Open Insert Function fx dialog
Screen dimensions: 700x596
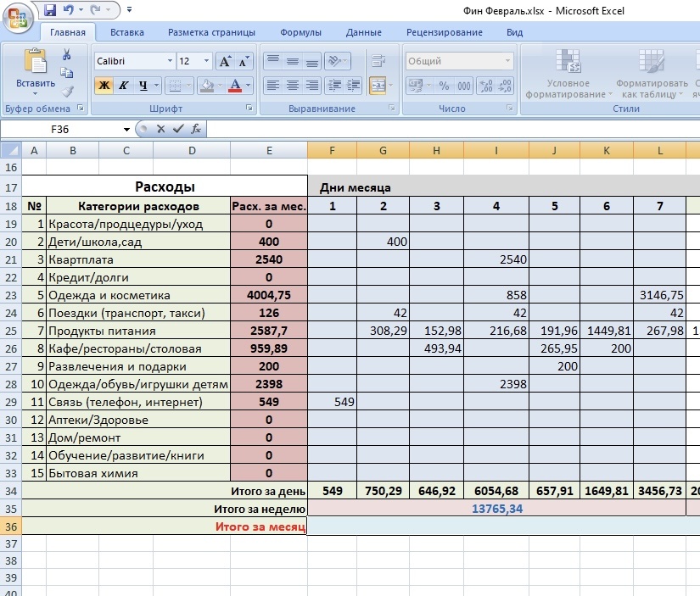click(195, 130)
